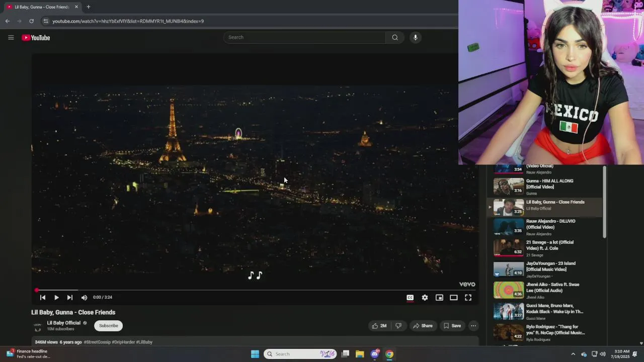Go back in the browser
644x362 pixels.
coord(7,21)
